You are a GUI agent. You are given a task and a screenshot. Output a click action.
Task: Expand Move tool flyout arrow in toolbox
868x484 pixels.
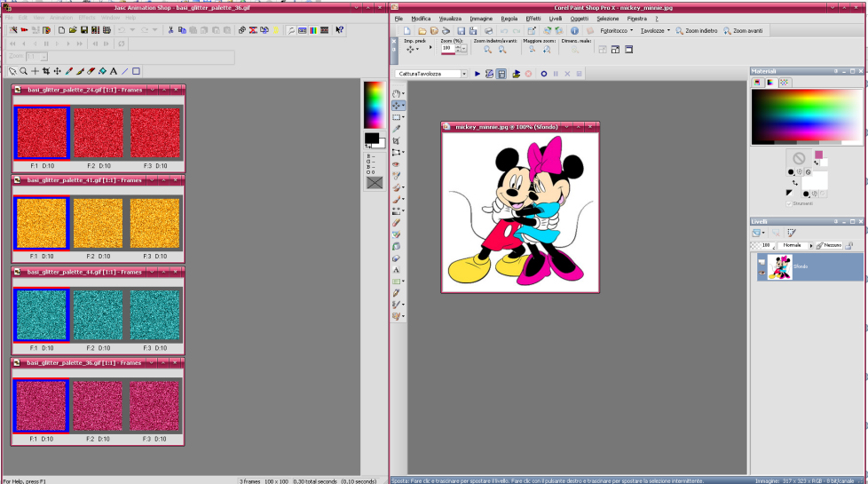[403, 105]
